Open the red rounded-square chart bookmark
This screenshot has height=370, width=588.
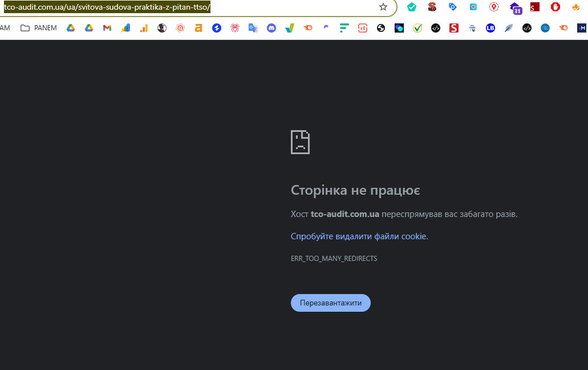click(x=363, y=28)
